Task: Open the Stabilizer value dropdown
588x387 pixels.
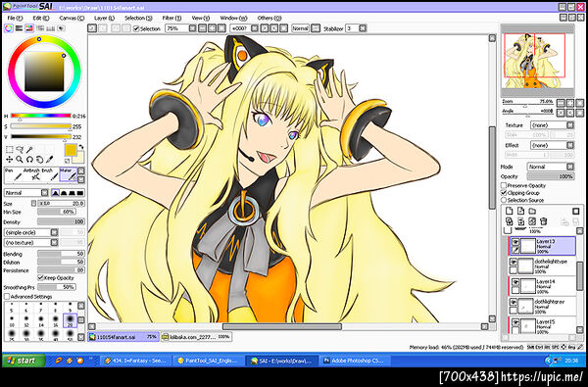Action: [x=363, y=28]
